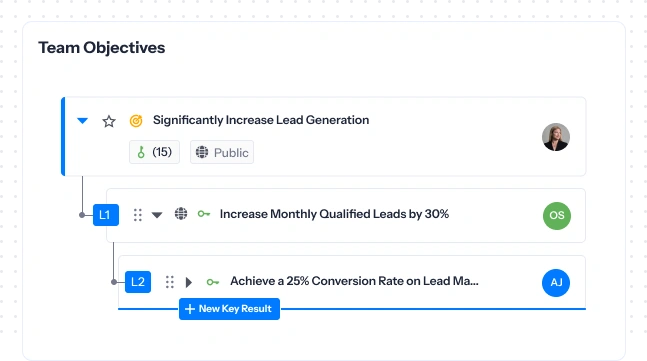647x361 pixels.
Task: Grab the drag handle on the L2 row
Action: click(x=170, y=282)
